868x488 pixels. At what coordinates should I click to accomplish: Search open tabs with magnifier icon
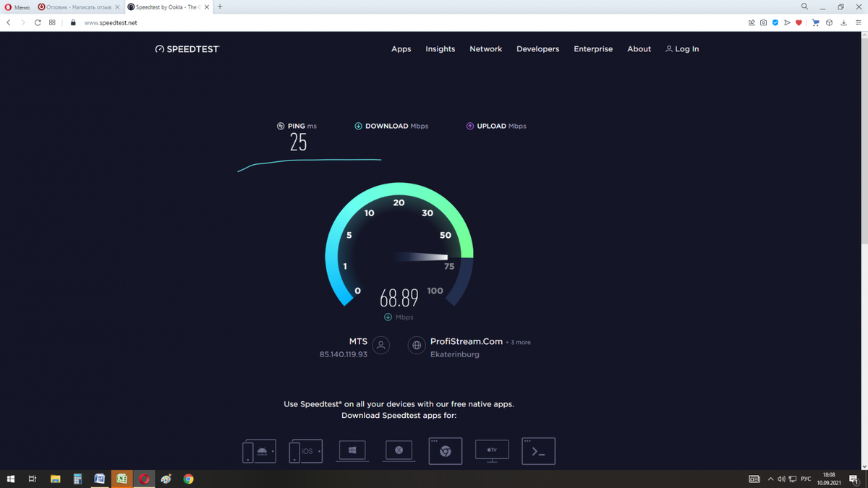point(804,7)
